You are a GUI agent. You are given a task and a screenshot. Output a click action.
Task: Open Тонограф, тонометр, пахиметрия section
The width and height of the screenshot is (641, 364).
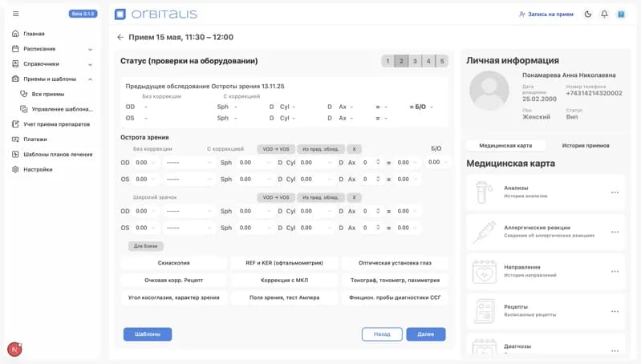395,281
